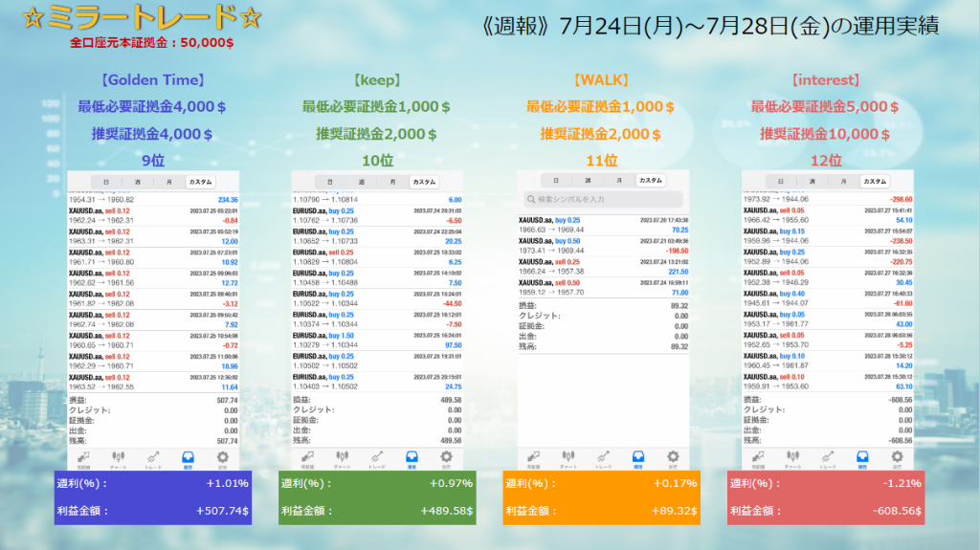
Task: Select カスタム tab in interest panel
Action: (x=873, y=181)
